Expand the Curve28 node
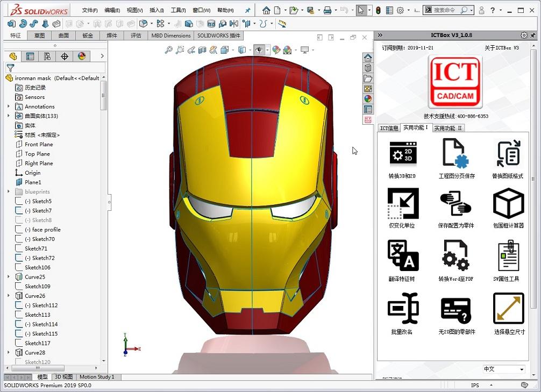541x392 pixels. tap(9, 353)
